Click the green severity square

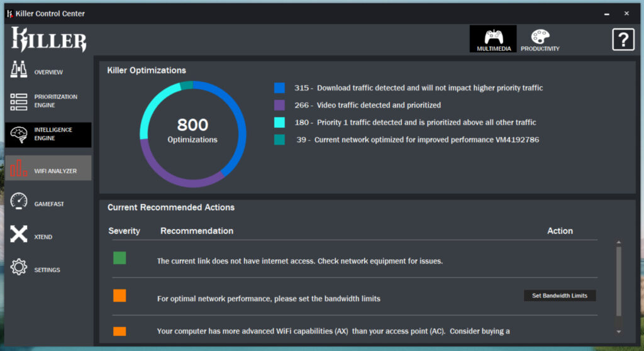pos(119,258)
